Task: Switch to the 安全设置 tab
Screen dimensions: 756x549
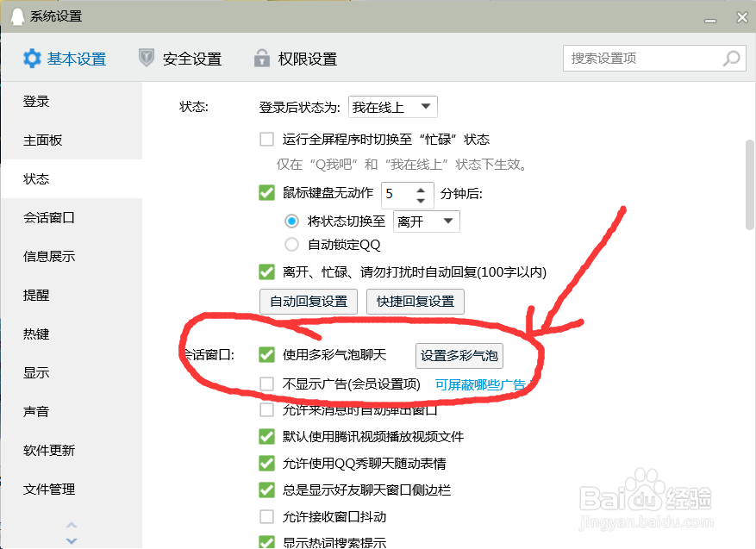Action: [180, 59]
